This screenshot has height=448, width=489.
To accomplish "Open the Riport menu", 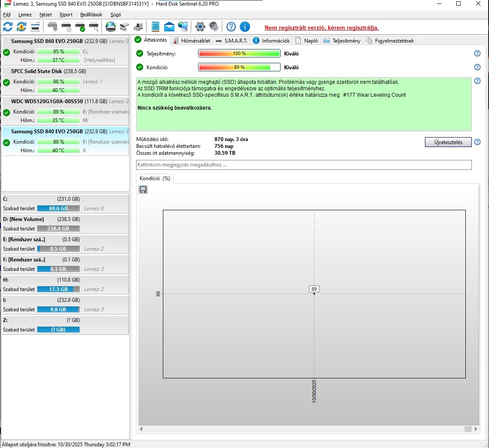I will [x=66, y=15].
